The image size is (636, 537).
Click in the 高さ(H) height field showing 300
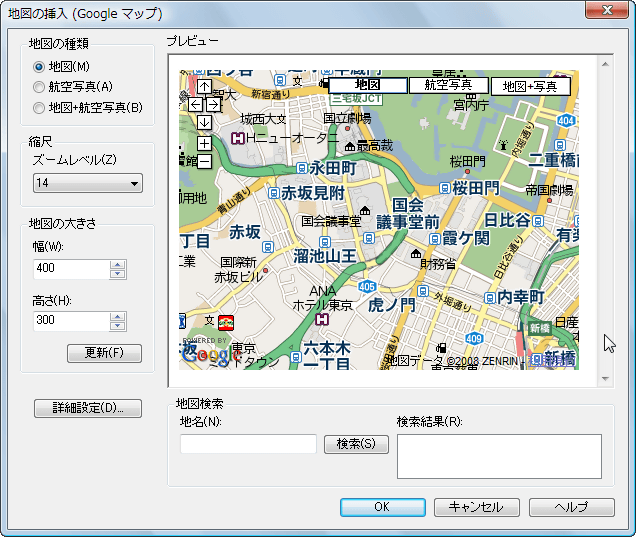click(x=71, y=321)
